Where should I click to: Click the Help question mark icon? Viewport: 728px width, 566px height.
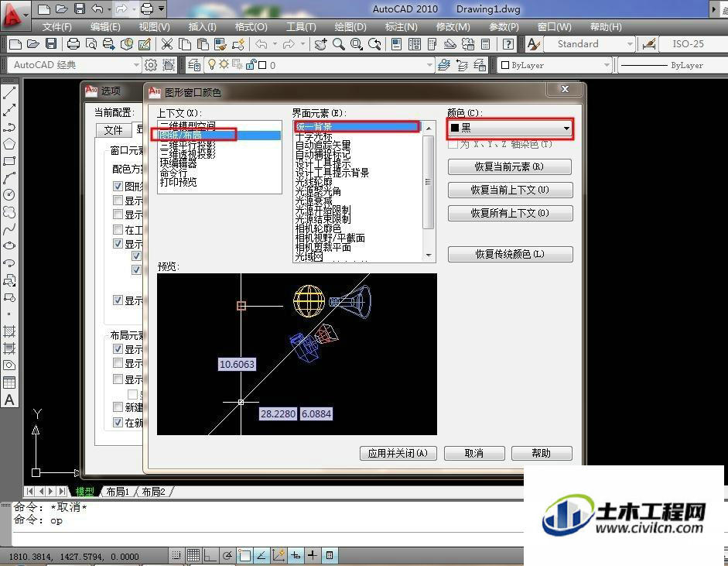[x=508, y=44]
